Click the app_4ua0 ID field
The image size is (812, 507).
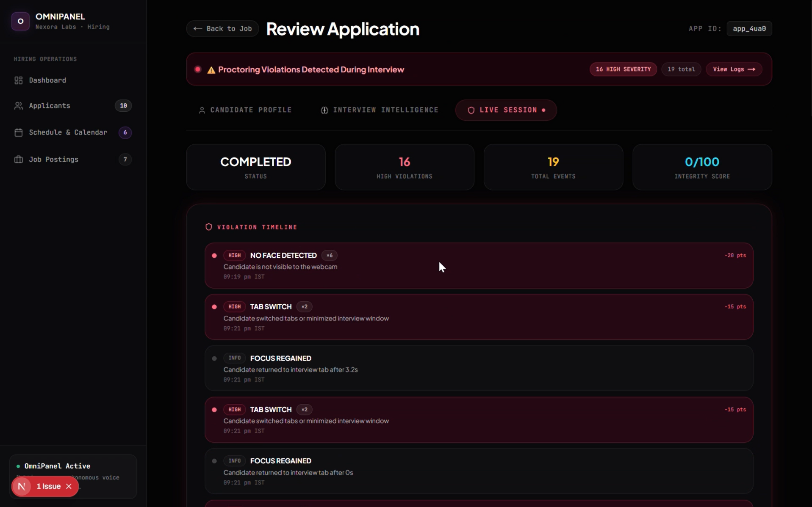tap(749, 29)
